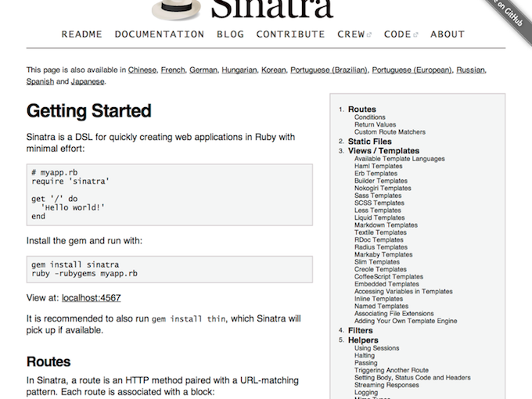Open the Portuguese (European) translation
532x399 pixels.
point(412,70)
